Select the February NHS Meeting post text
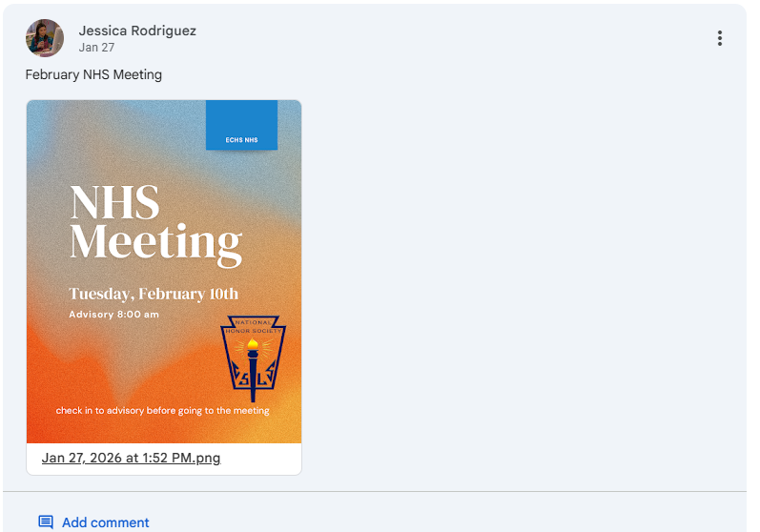 click(93, 74)
